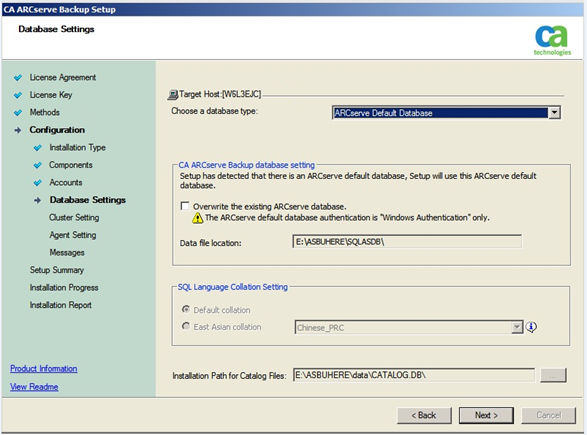Select Installation Report step in sidebar
This screenshot has height=435, width=587.
click(61, 305)
